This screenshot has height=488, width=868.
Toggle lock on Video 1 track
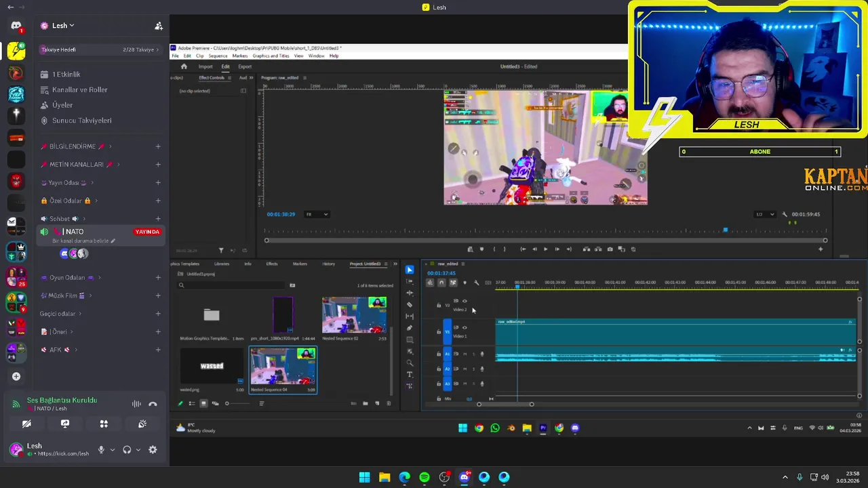tap(439, 332)
